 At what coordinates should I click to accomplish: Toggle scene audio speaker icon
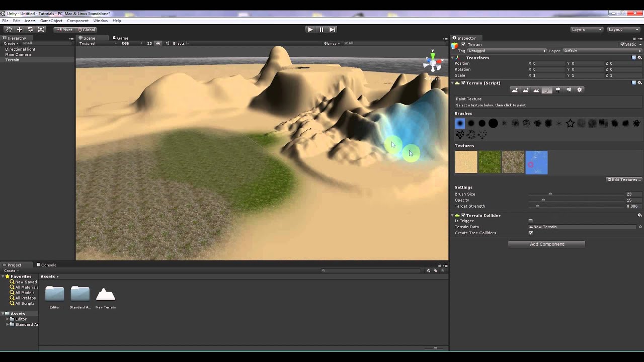(x=167, y=43)
